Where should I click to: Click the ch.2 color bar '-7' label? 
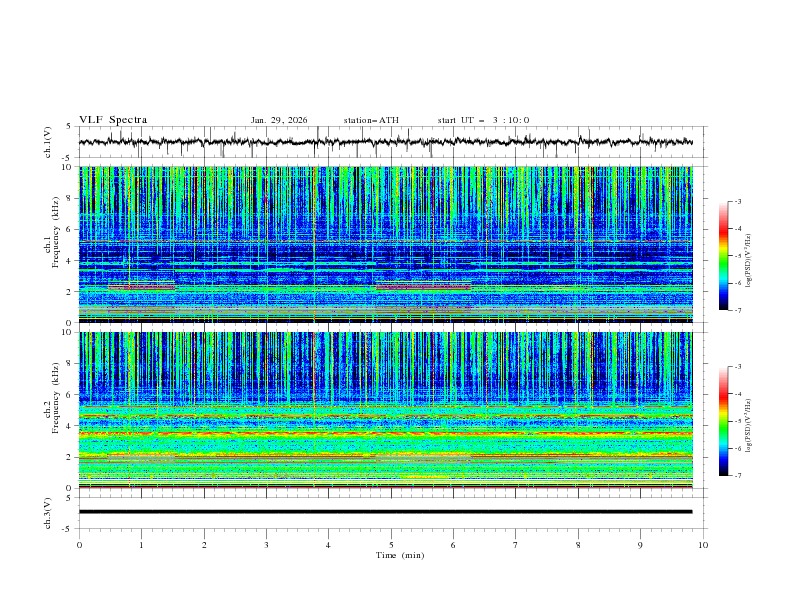[737, 476]
